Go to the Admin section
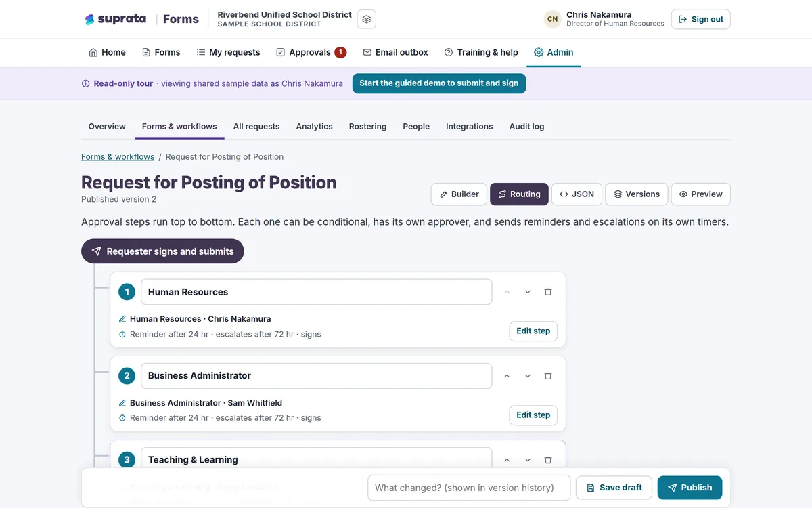Image resolution: width=812 pixels, height=508 pixels. (x=554, y=52)
